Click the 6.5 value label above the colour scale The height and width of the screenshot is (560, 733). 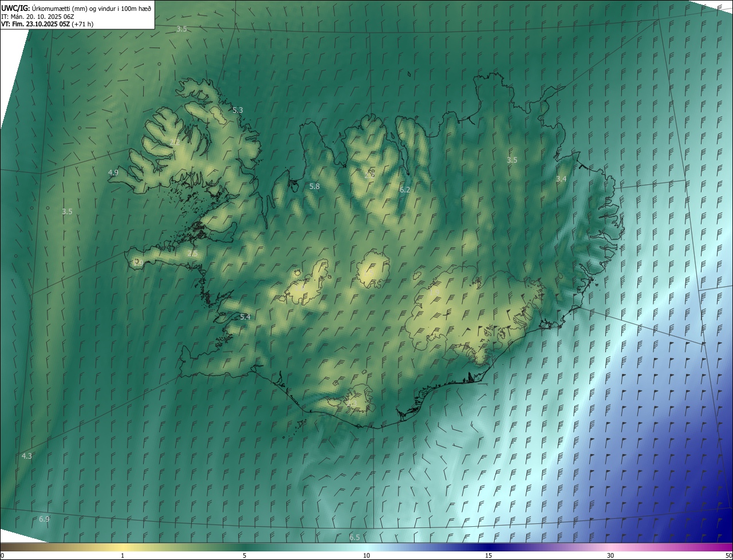point(354,537)
